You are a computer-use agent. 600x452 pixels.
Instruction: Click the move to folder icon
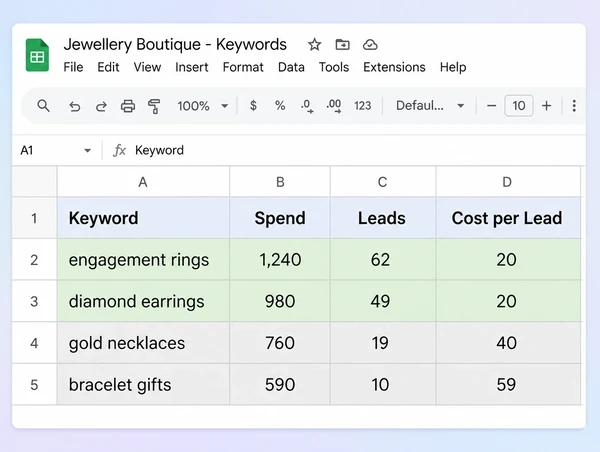point(342,45)
